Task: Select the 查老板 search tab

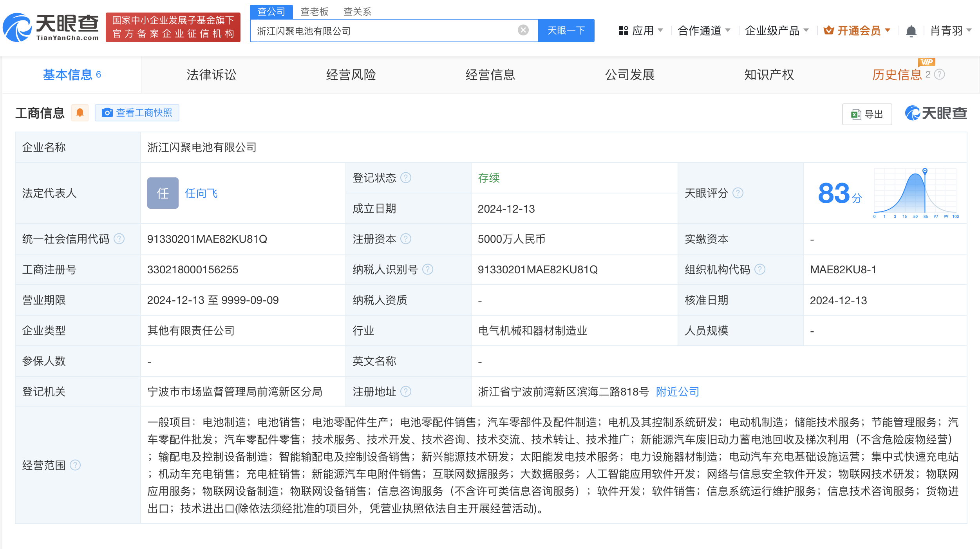Action: 314,12
